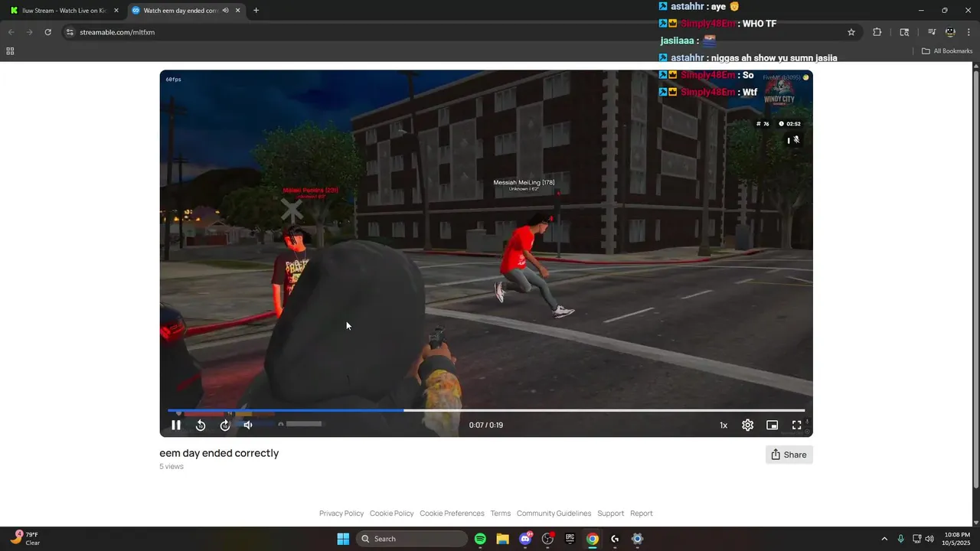The height and width of the screenshot is (551, 980).
Task: Open the Support footer link
Action: pyautogui.click(x=611, y=514)
